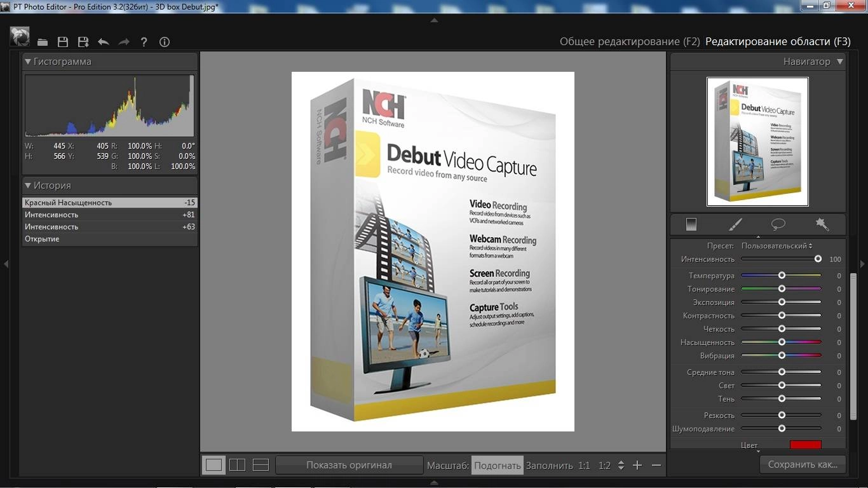Adjust the Шумоподавление slider
The height and width of the screenshot is (488, 868).
781,429
